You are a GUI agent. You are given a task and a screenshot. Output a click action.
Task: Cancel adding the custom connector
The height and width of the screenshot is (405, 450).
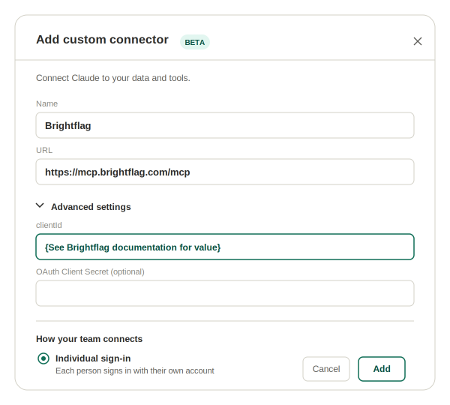pyautogui.click(x=326, y=369)
